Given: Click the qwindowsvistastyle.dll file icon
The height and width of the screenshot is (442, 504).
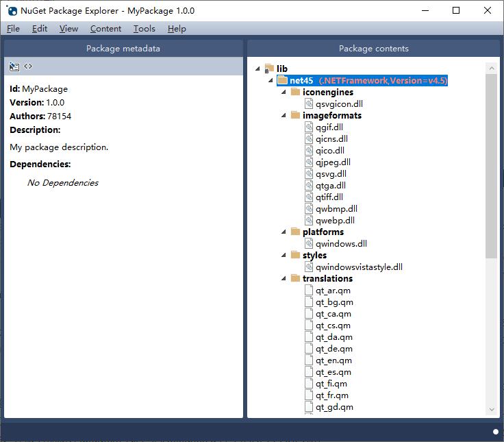Looking at the screenshot, I should click(x=309, y=267).
